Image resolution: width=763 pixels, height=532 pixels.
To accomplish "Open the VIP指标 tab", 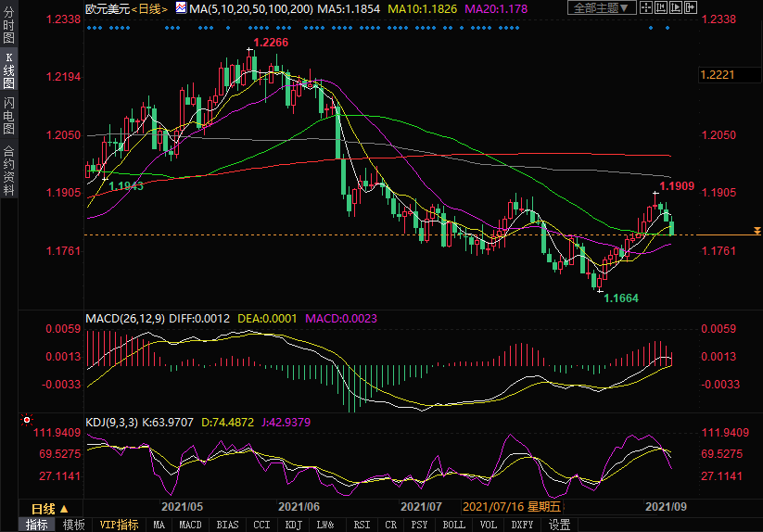I will point(119,525).
